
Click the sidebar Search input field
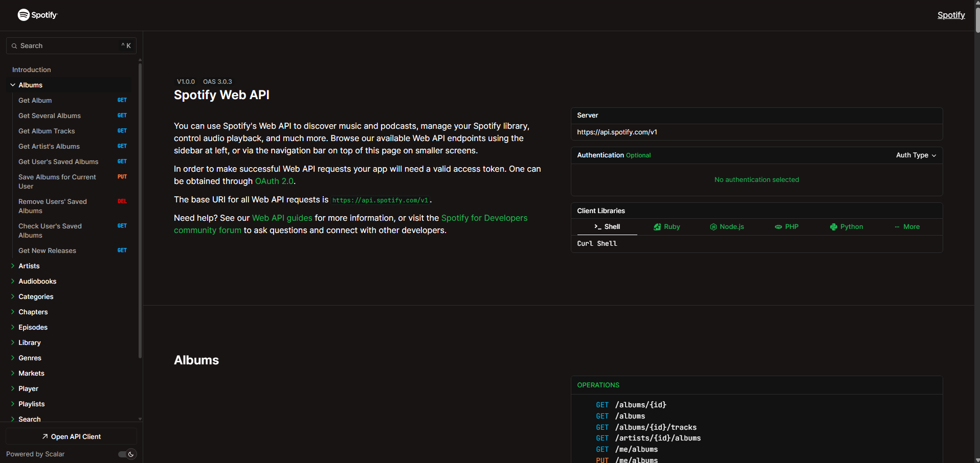[x=71, y=46]
